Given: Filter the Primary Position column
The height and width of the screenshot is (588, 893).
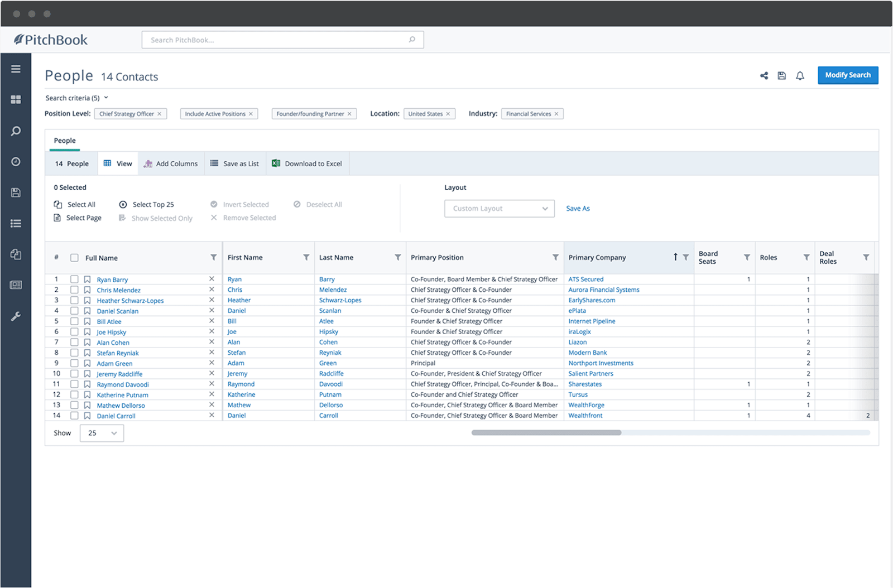Looking at the screenshot, I should pos(555,257).
